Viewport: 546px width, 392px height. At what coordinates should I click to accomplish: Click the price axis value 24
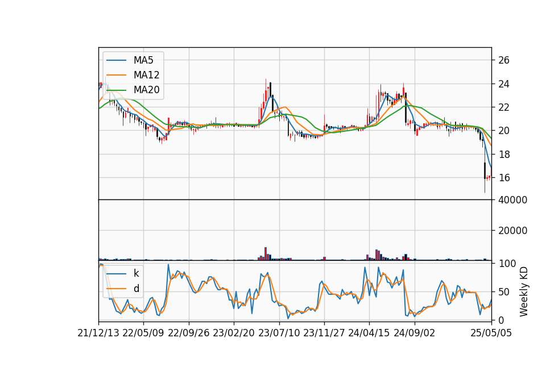click(504, 84)
